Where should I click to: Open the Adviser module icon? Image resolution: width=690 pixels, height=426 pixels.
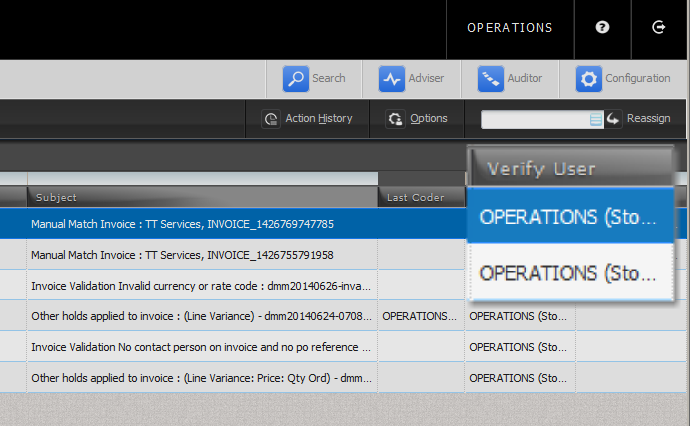click(391, 78)
